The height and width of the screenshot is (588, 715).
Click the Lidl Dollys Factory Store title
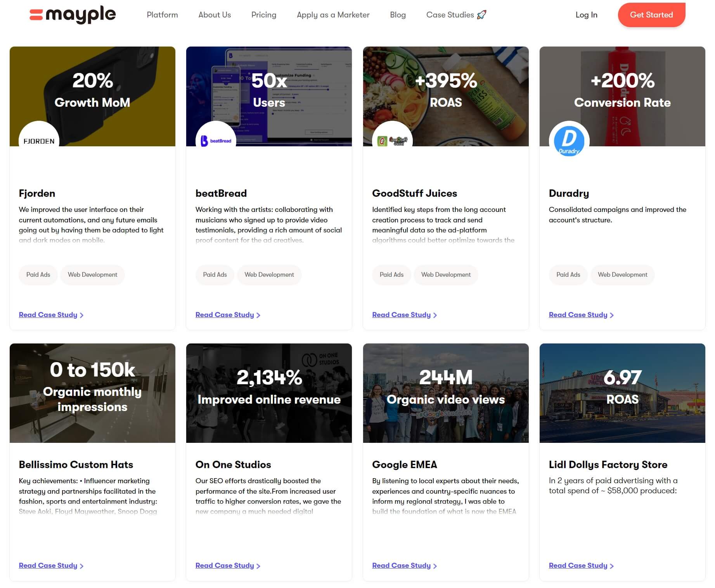point(608,465)
